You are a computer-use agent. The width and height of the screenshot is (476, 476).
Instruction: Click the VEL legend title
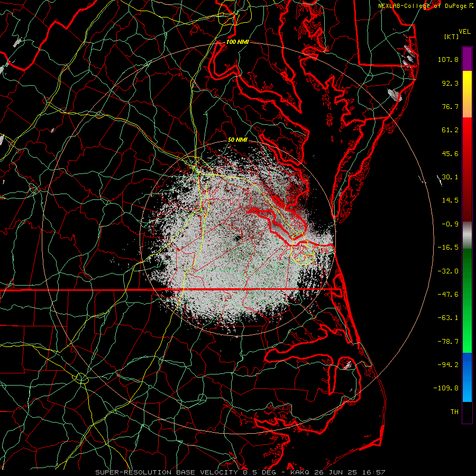coord(465,32)
